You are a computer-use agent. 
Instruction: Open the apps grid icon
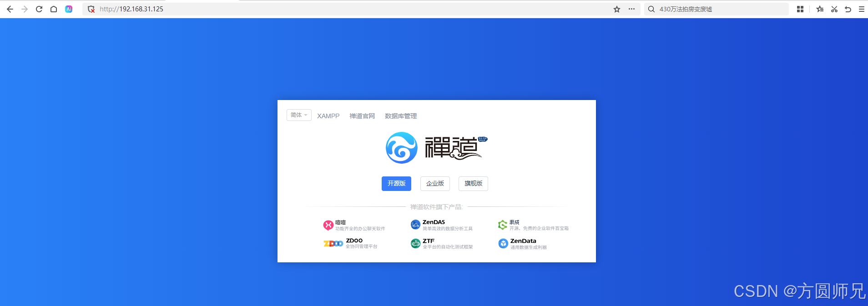coord(800,9)
